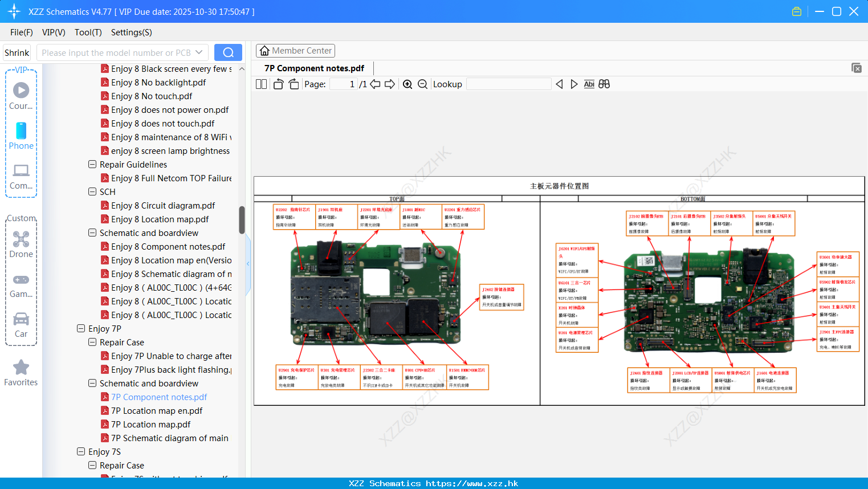This screenshot has height=489, width=868.
Task: Open Enjoy 8 Component notes.pdf
Action: 168,246
